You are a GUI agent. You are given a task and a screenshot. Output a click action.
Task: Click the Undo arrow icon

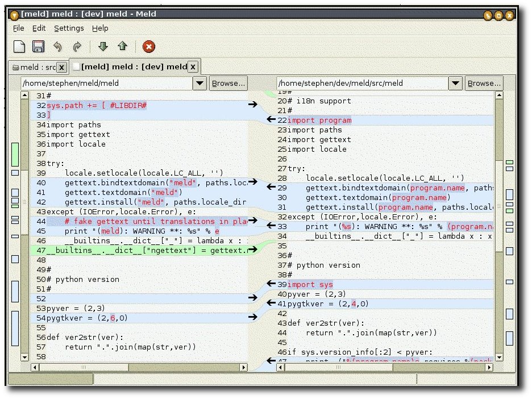point(57,47)
